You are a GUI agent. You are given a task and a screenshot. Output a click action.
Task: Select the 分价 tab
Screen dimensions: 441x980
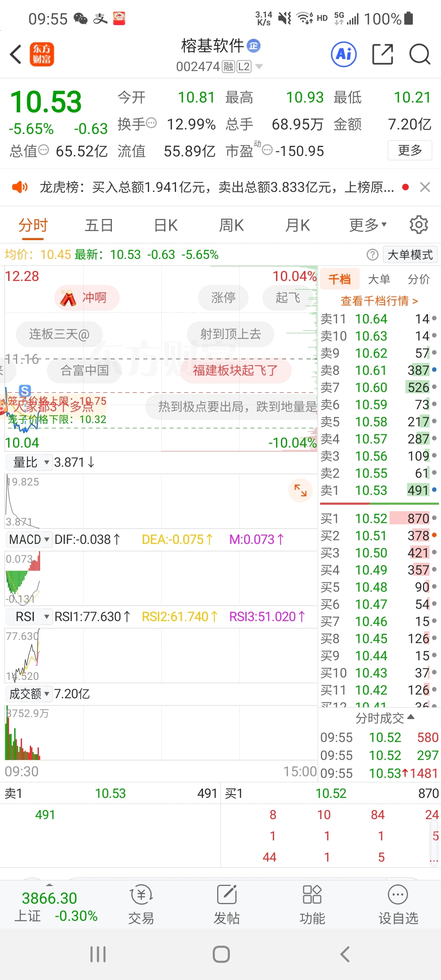[x=419, y=279]
